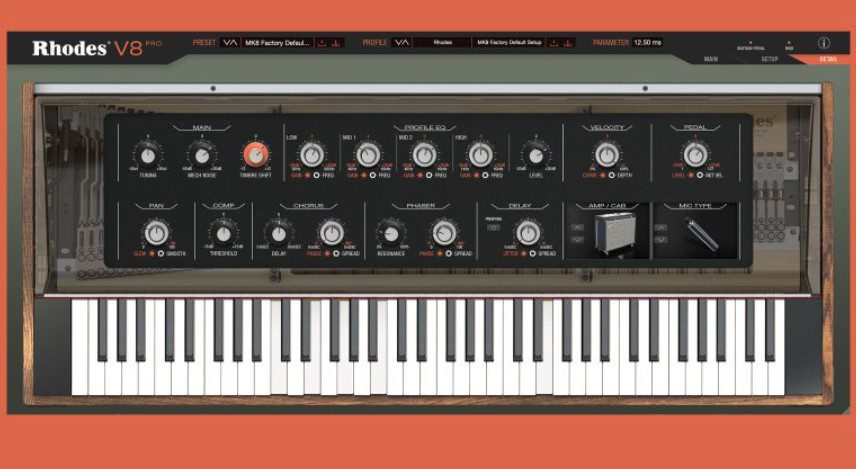Switch to the DETAIL tab
Image resolution: width=856 pixels, height=469 pixels.
click(828, 59)
